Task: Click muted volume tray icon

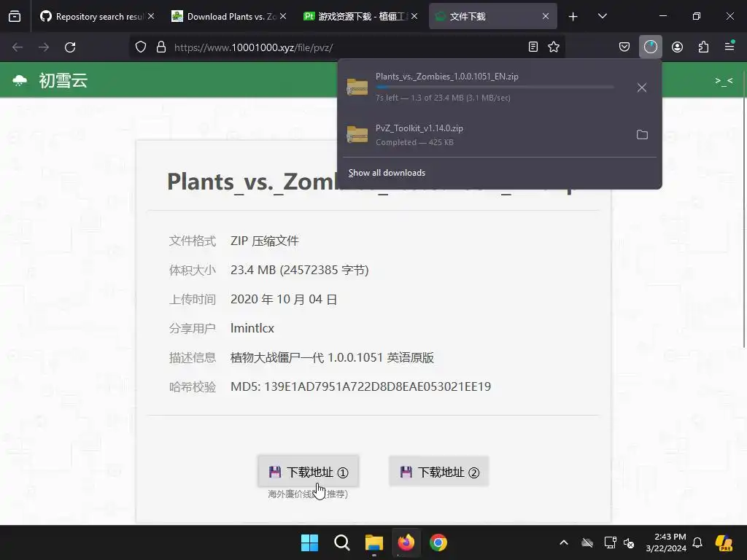Action: click(x=629, y=542)
